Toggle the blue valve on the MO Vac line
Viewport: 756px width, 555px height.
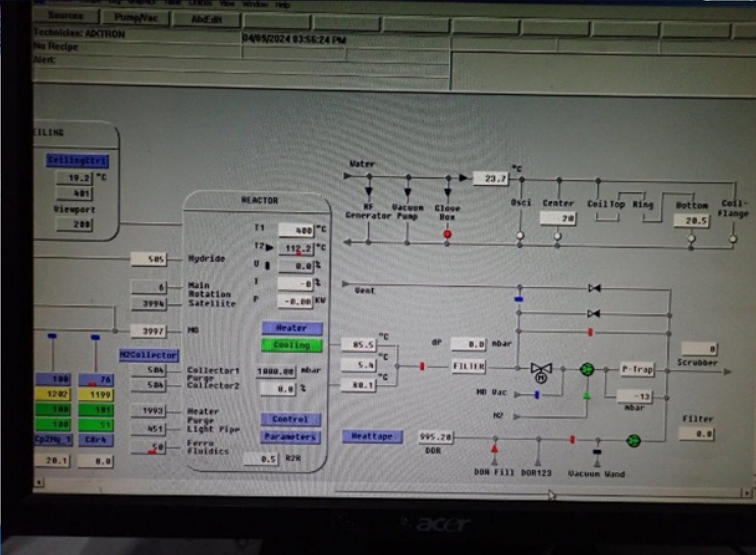click(537, 394)
